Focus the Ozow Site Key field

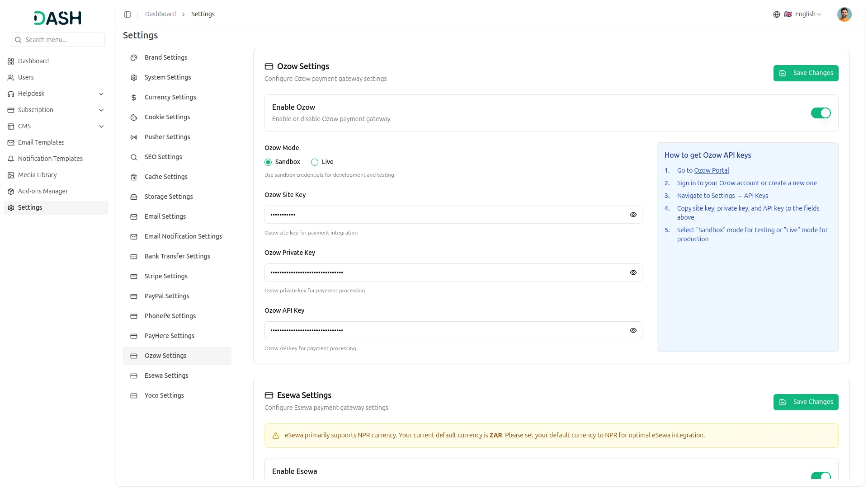(453, 215)
